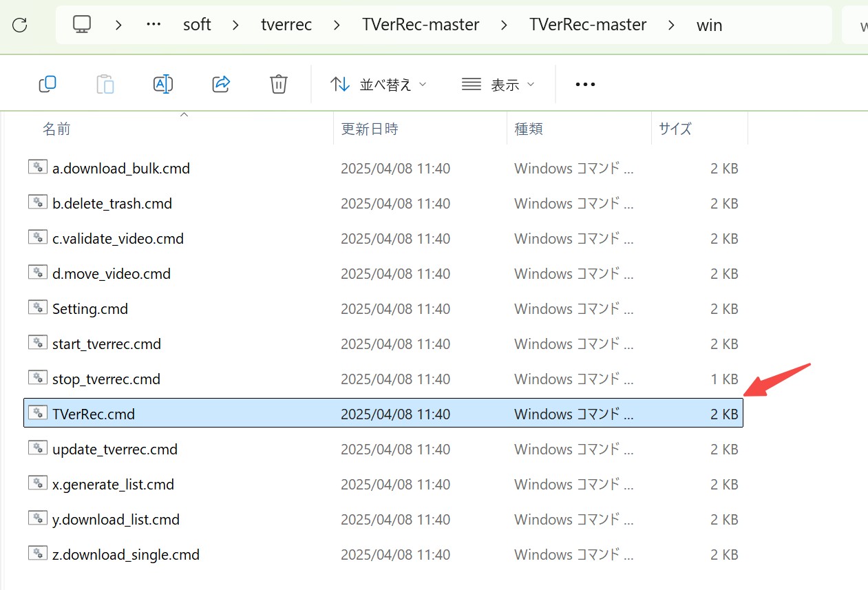The width and height of the screenshot is (868, 590).
Task: Go to the first TVerRec-master breadcrumb folder
Action: (421, 25)
